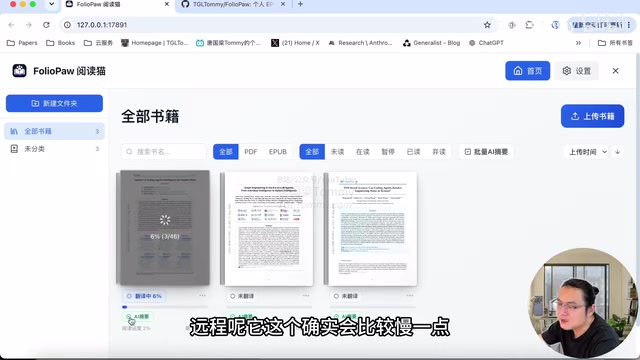Filter by 未读 status

tap(337, 151)
